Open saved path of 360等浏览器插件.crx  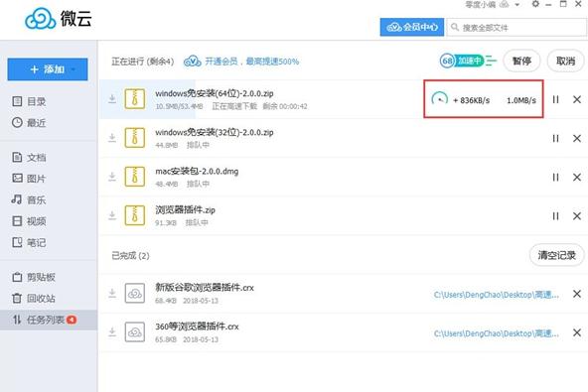pyautogui.click(x=497, y=333)
